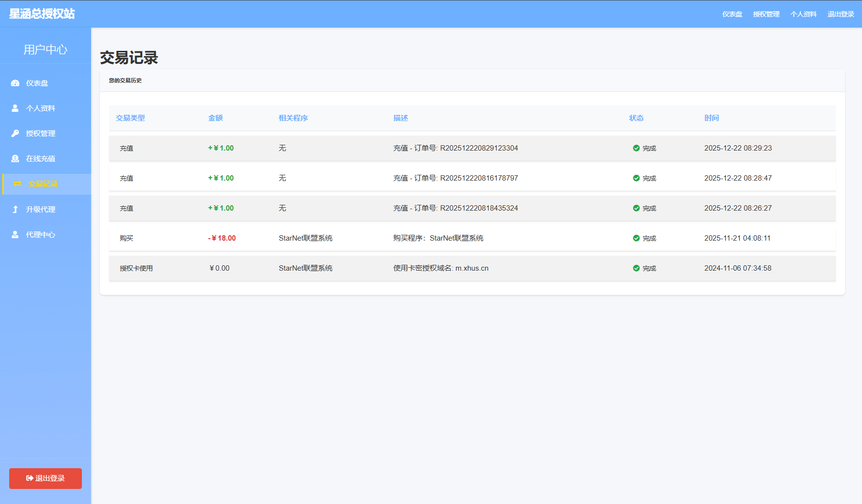Click green check icon in first recharge row

[x=636, y=148]
